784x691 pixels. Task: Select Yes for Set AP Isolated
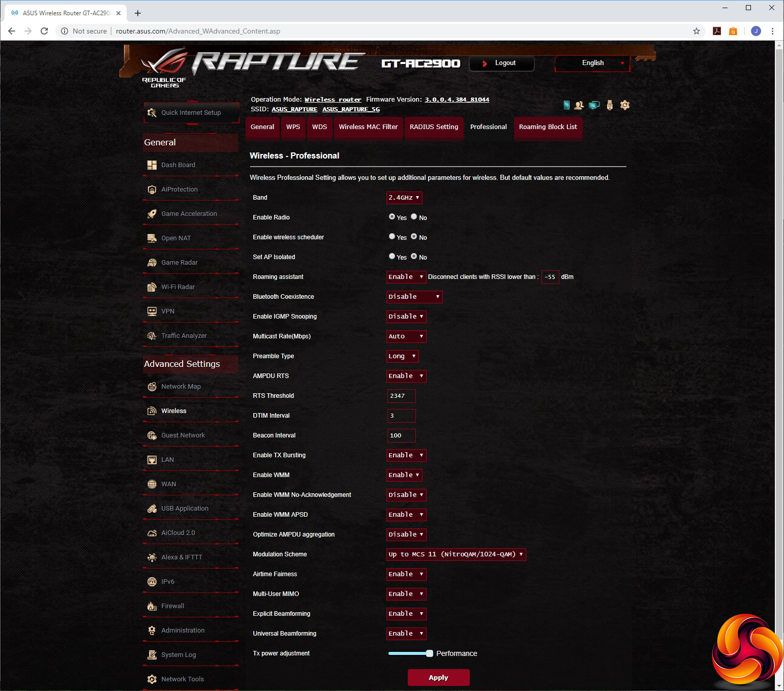click(392, 257)
